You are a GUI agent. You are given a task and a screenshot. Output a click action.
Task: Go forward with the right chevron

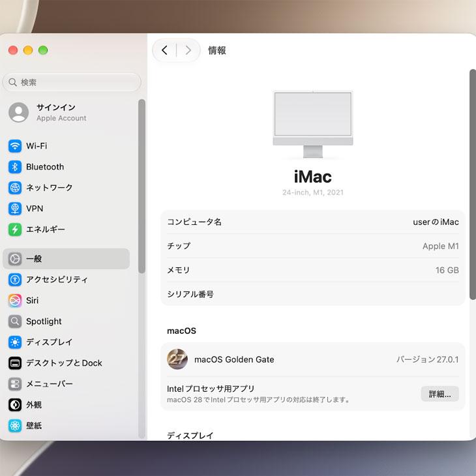pyautogui.click(x=188, y=50)
